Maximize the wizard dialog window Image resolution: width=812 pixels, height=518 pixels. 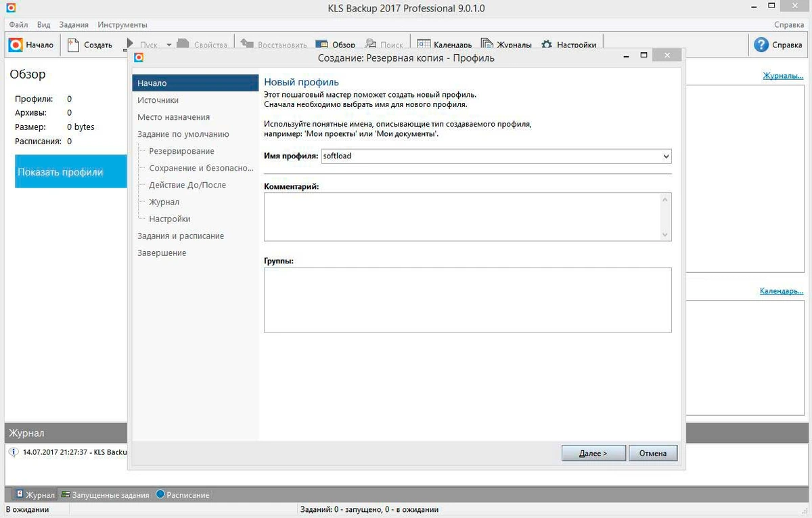pyautogui.click(x=644, y=56)
